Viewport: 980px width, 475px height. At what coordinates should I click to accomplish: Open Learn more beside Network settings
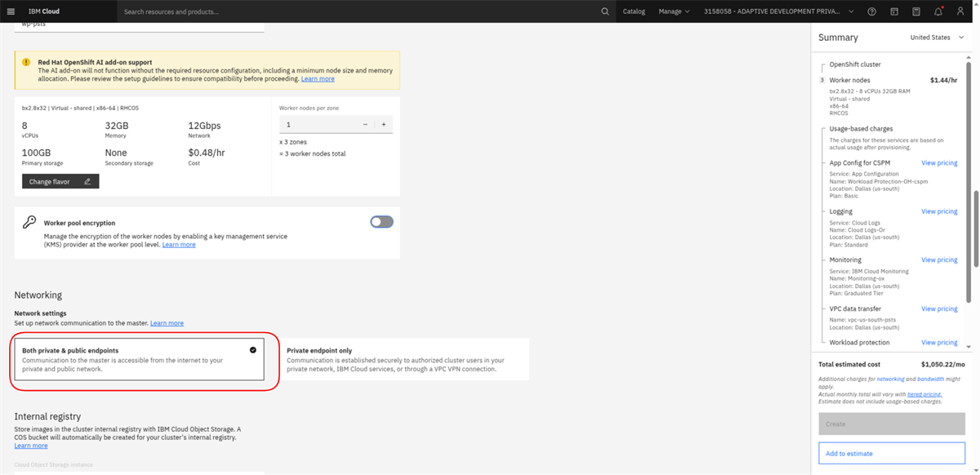tap(167, 323)
